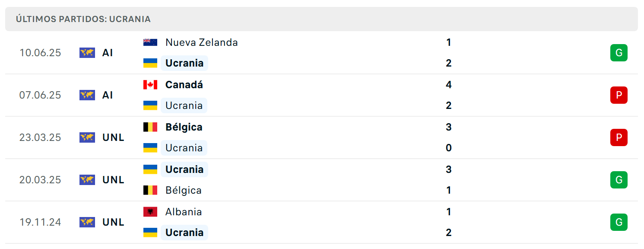The width and height of the screenshot is (644, 249).
Task: Open Nueva Zelanda team link
Action: [x=202, y=42]
